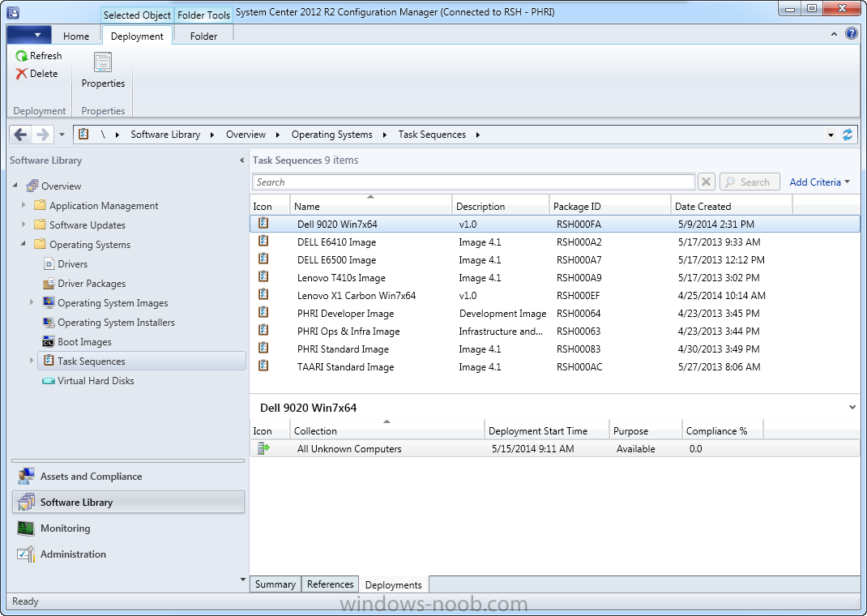Select the DELL E6500 Image row
The height and width of the screenshot is (616, 867).
[x=555, y=260]
